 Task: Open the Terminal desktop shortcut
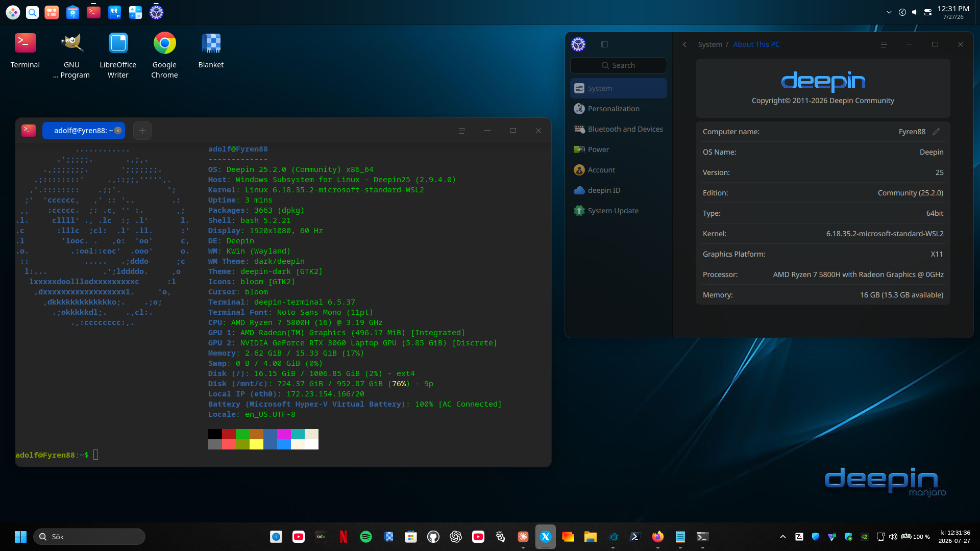pyautogui.click(x=25, y=51)
